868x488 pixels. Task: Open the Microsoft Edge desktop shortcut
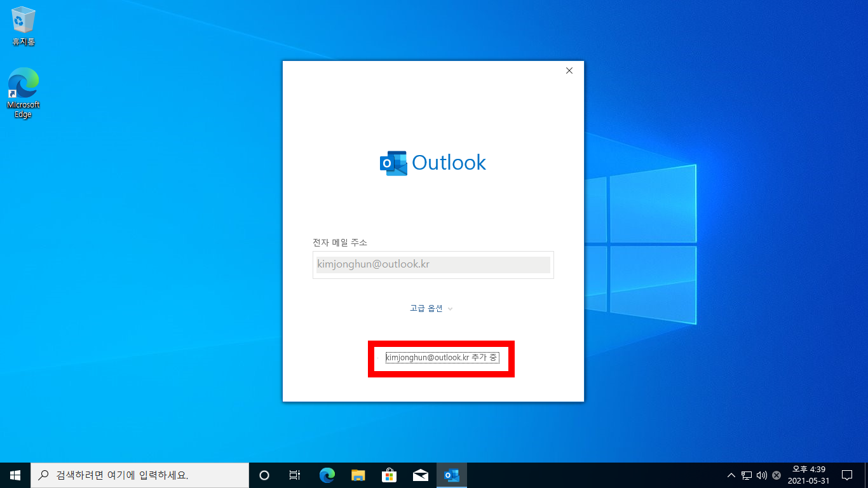[x=24, y=93]
